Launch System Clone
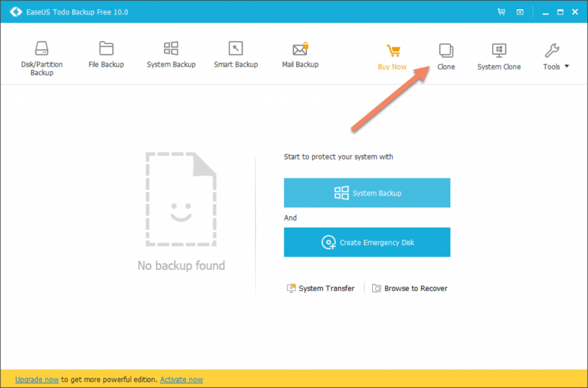The image size is (588, 388). [499, 57]
